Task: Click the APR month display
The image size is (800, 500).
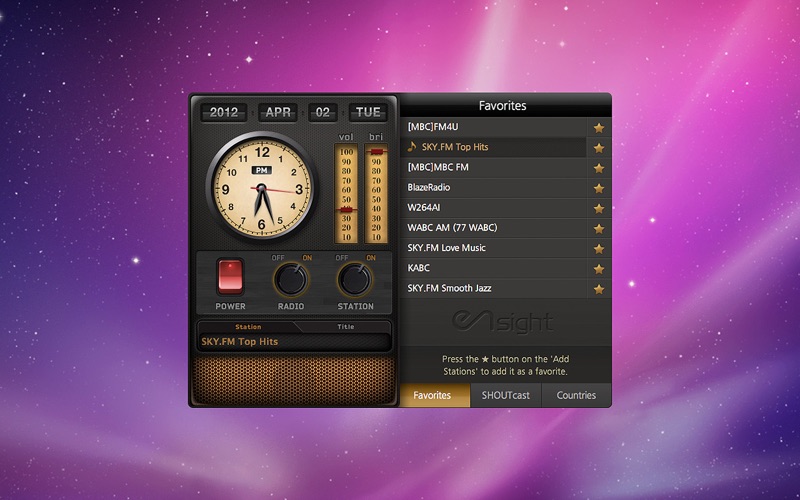Action: pos(278,112)
